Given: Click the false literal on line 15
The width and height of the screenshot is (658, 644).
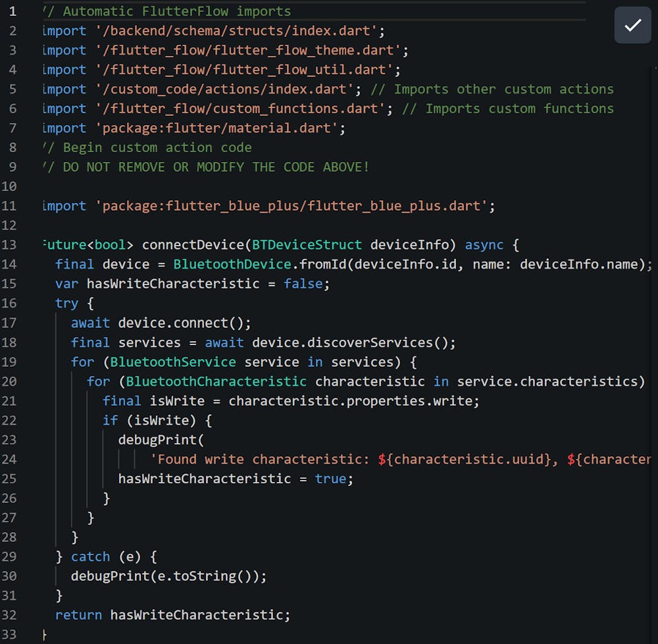Looking at the screenshot, I should coord(303,284).
